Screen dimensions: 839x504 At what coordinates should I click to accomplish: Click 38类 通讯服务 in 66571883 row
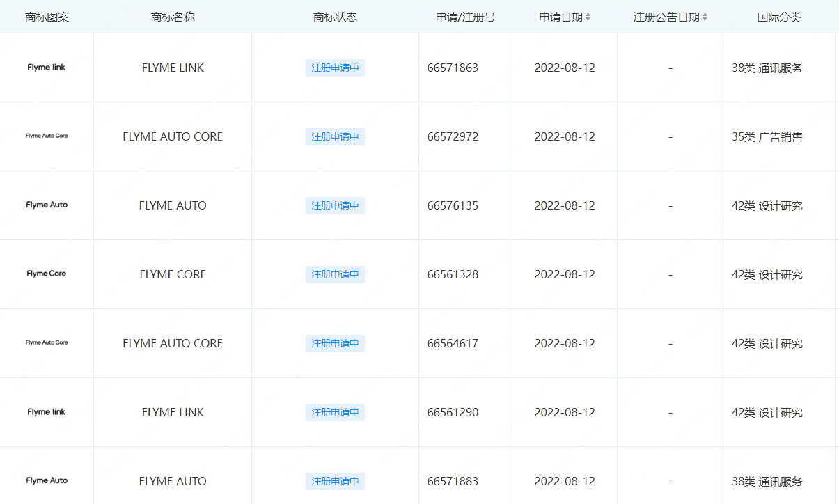click(x=767, y=482)
